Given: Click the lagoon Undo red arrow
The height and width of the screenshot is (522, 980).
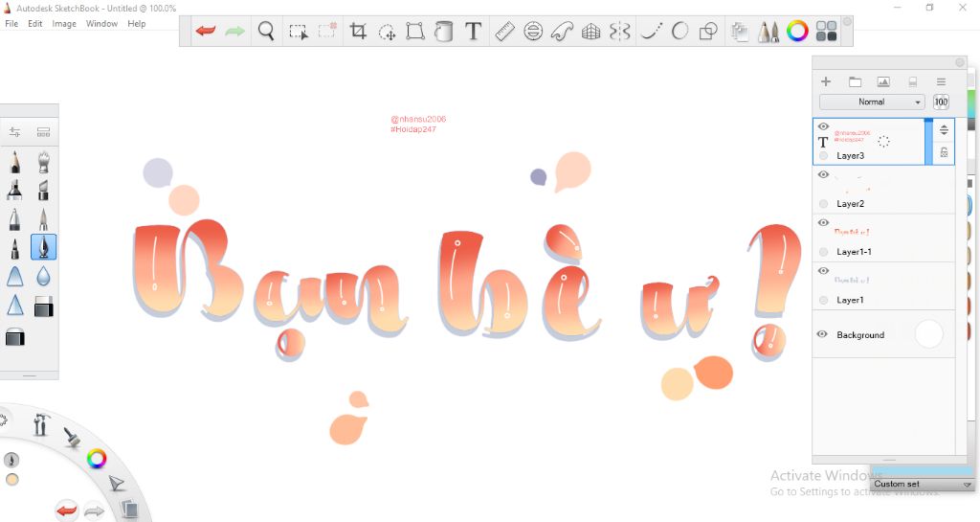Looking at the screenshot, I should click(66, 511).
